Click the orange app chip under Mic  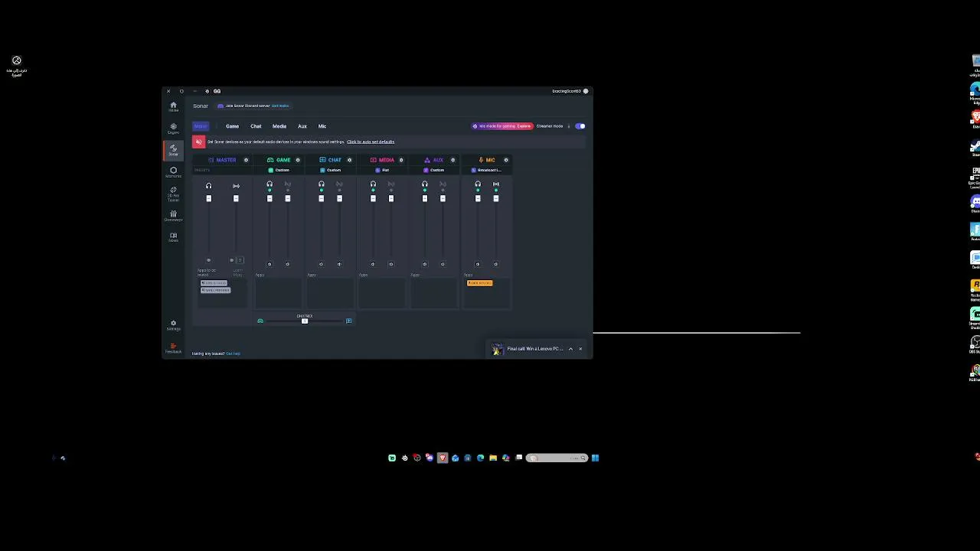click(x=480, y=283)
